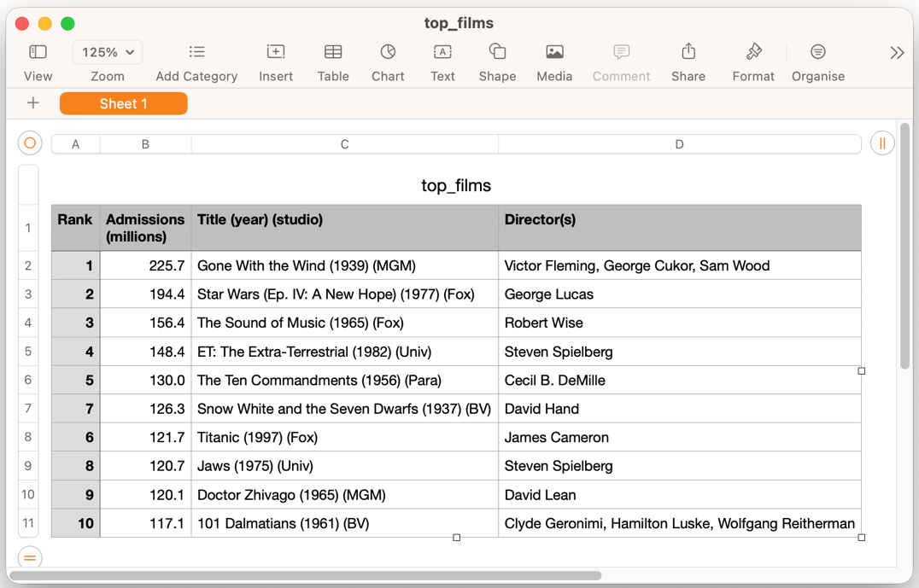Select column A header
The image size is (919, 588).
pyautogui.click(x=76, y=144)
